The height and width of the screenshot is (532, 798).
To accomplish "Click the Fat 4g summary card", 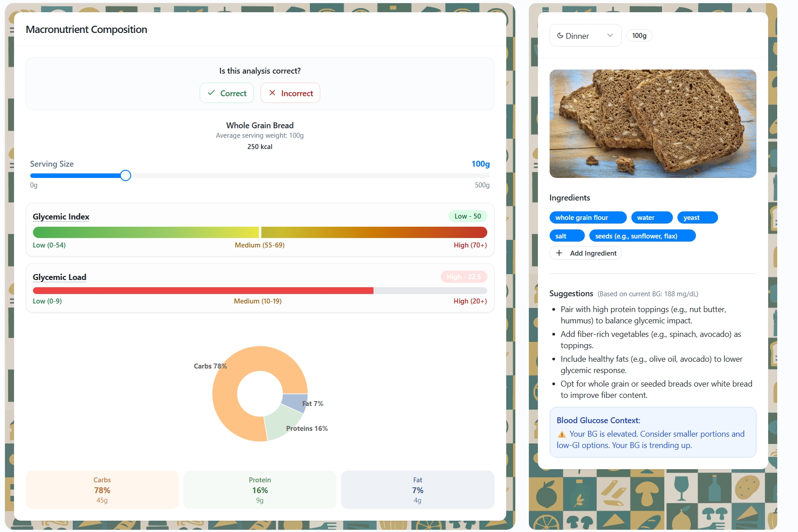I will pos(417,490).
